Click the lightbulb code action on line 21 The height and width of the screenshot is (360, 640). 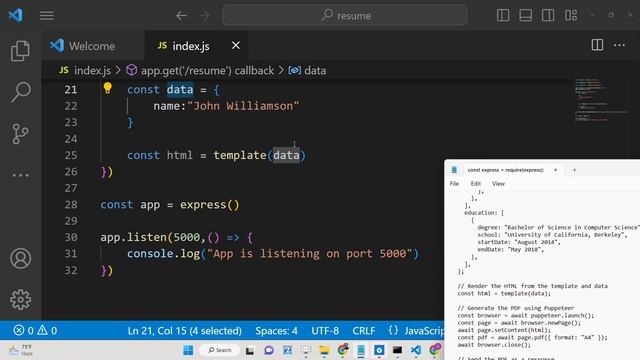[x=107, y=88]
